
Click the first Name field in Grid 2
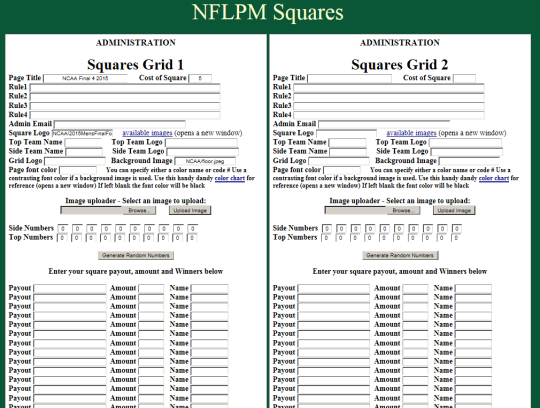click(x=474, y=289)
